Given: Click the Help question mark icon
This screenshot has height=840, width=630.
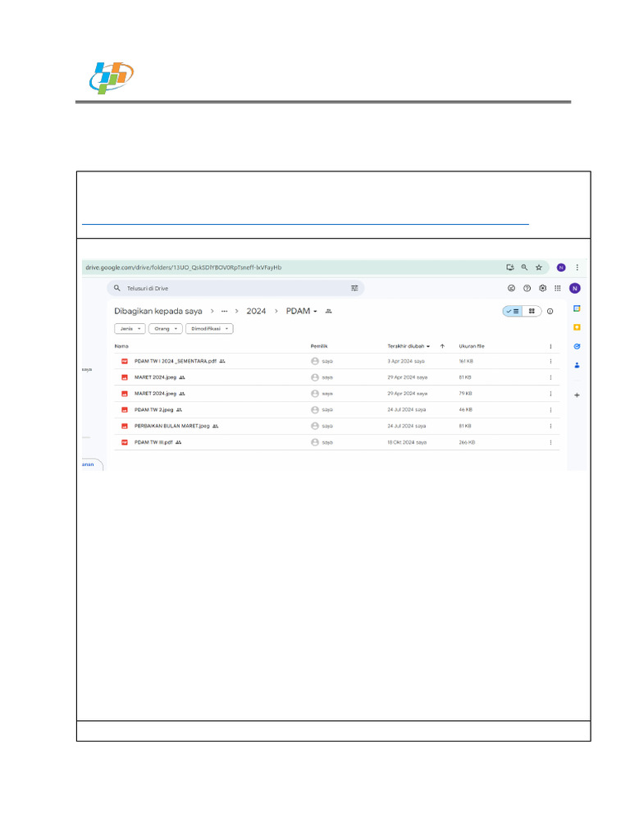Looking at the screenshot, I should click(527, 288).
